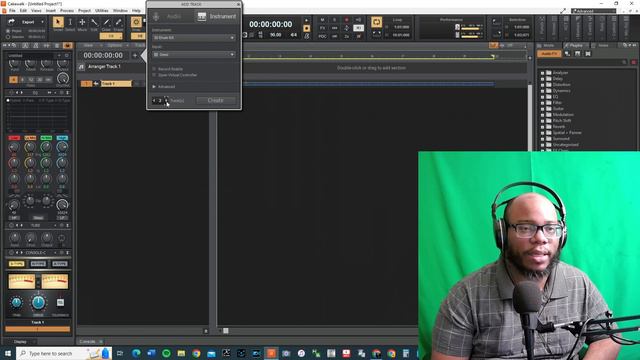Click the Console tab at bottom

tap(87, 341)
